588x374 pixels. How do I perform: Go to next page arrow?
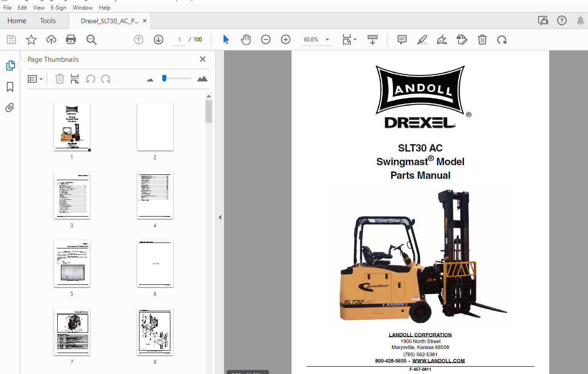[158, 40]
